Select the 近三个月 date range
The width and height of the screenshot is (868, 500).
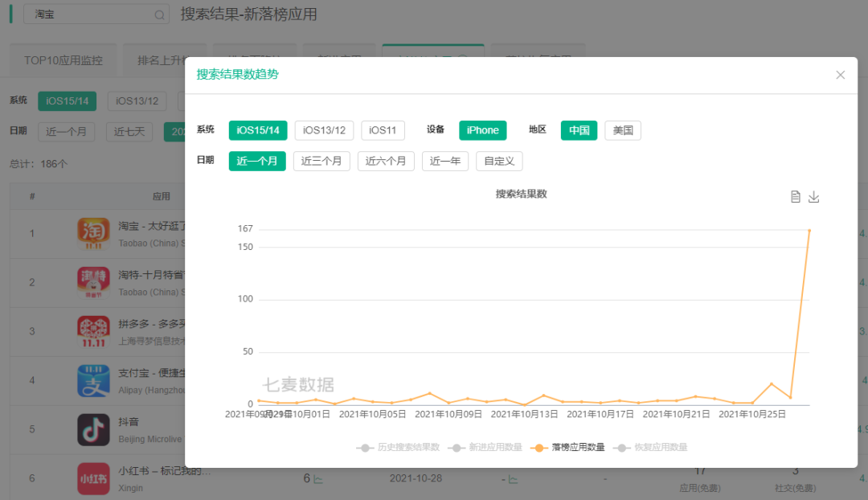(x=321, y=161)
